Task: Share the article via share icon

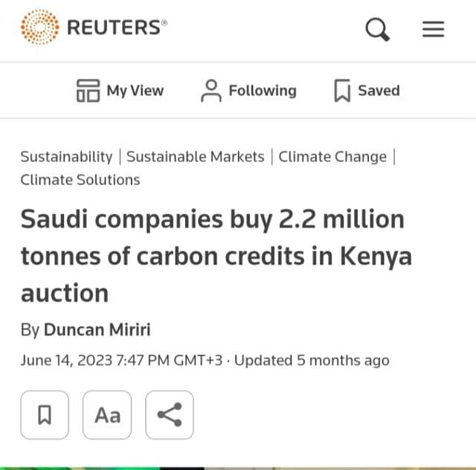Action: pos(170,415)
